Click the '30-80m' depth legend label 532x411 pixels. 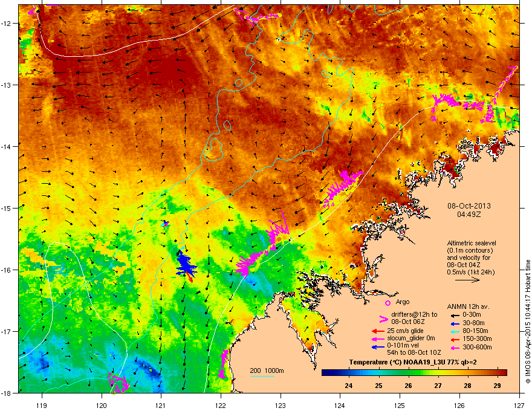pyautogui.click(x=473, y=323)
